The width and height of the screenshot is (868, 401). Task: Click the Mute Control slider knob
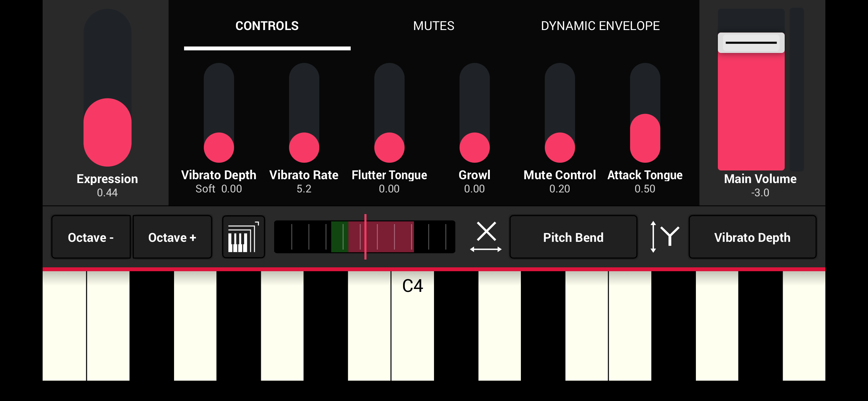(x=560, y=148)
